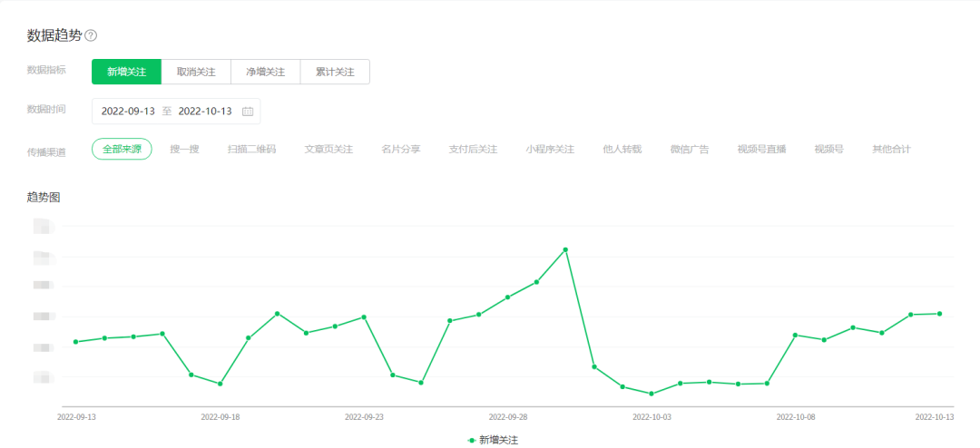This screenshot has width=980, height=448.
Task: Filter by 名片分享 channel
Action: pyautogui.click(x=401, y=150)
